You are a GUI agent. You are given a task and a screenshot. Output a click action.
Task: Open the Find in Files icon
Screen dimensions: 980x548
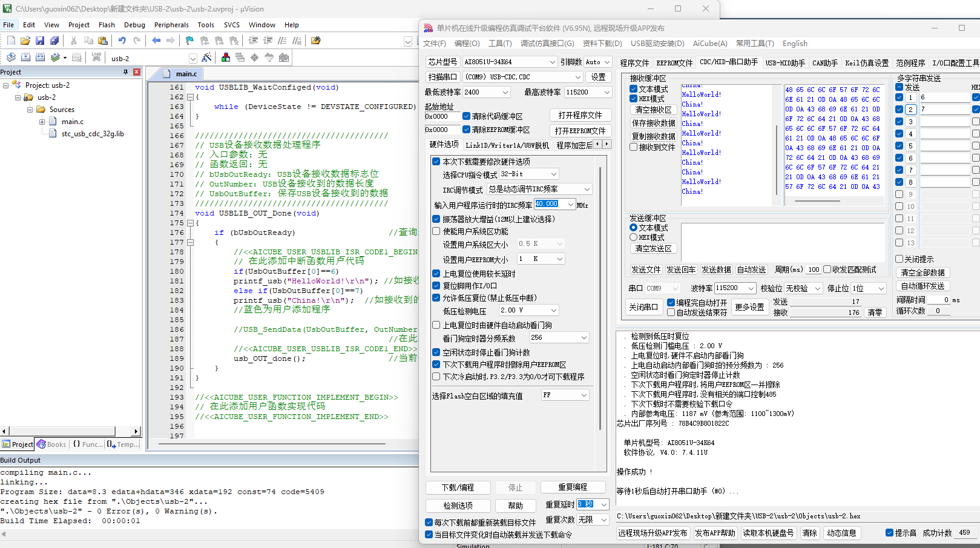point(315,41)
